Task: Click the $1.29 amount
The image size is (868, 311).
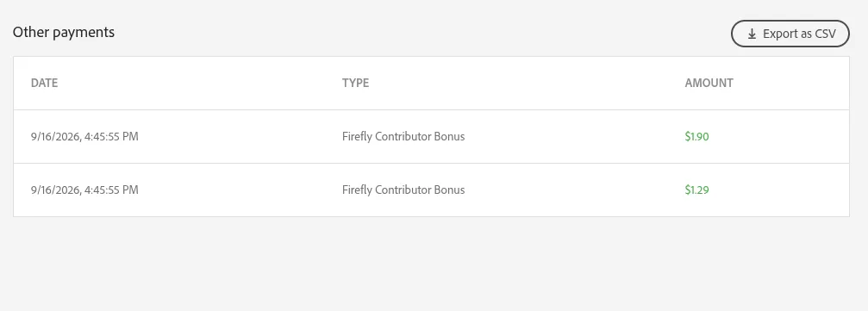Action: [697, 190]
